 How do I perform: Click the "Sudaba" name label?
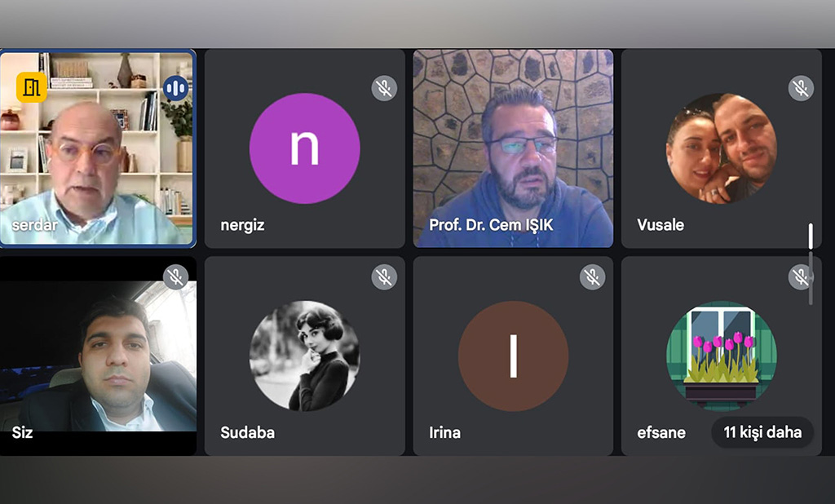tap(247, 432)
